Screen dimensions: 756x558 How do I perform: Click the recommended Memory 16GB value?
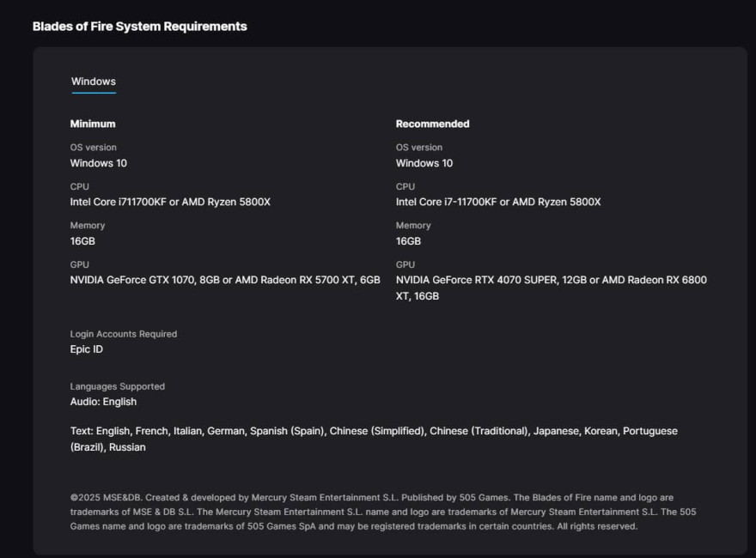(408, 241)
